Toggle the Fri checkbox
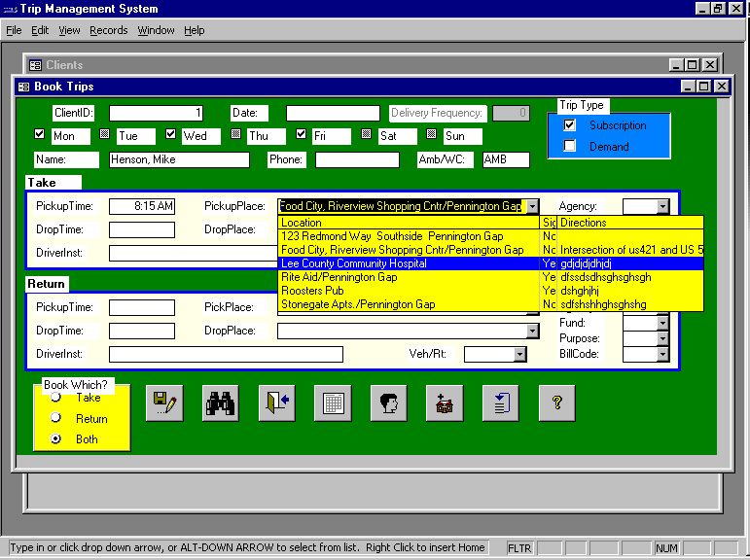This screenshot has height=560, width=750. pos(301,134)
